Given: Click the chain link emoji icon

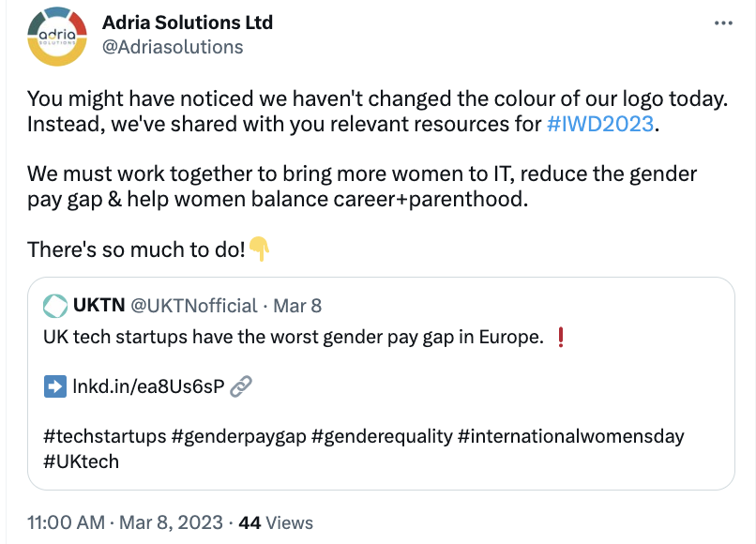Looking at the screenshot, I should pos(241,386).
